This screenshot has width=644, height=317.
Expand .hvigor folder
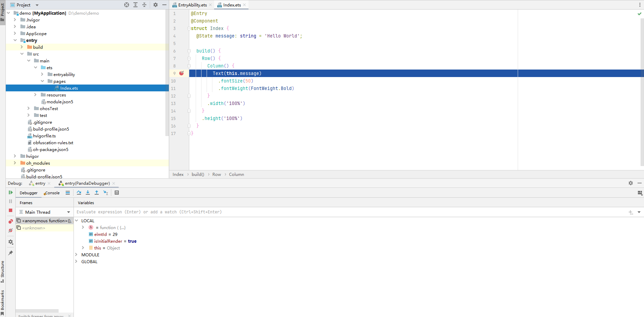tap(15, 20)
